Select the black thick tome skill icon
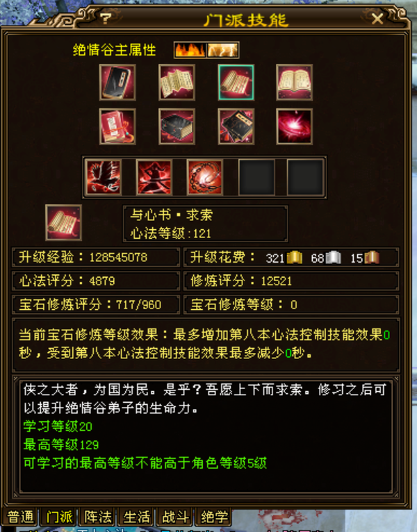The image size is (417, 532). click(x=177, y=126)
